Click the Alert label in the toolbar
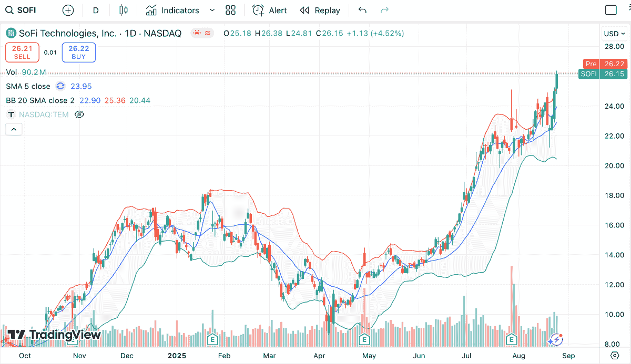631x364 pixels. (x=278, y=11)
